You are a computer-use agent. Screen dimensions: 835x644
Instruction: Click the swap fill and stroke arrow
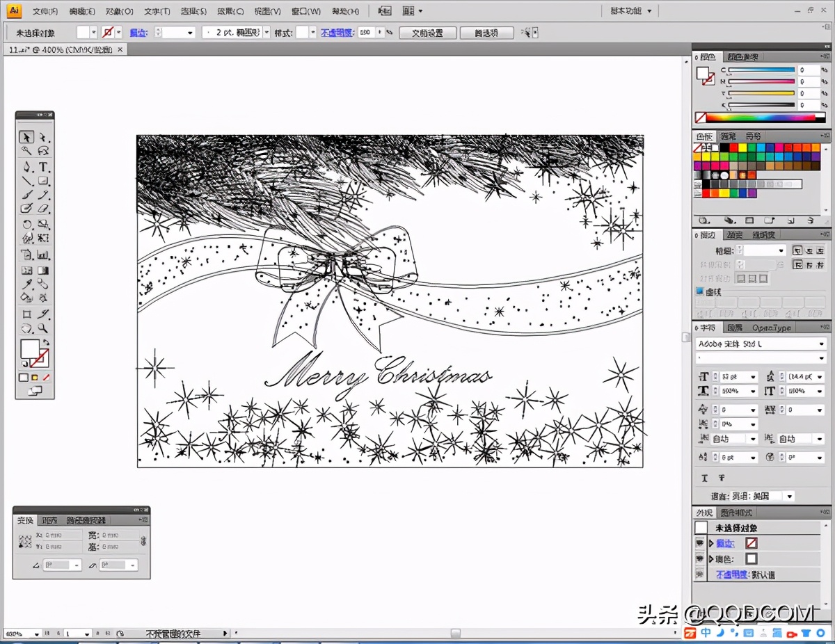click(47, 342)
